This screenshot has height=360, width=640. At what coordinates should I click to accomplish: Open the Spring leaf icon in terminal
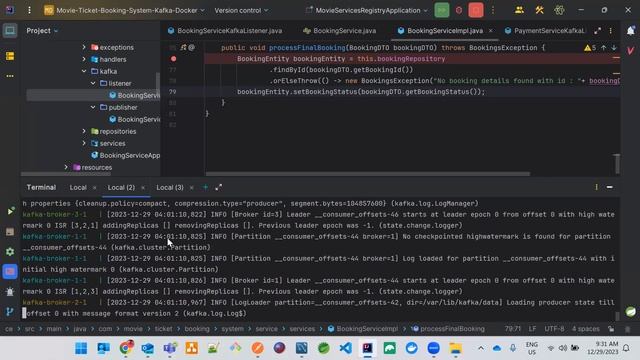tap(631, 311)
